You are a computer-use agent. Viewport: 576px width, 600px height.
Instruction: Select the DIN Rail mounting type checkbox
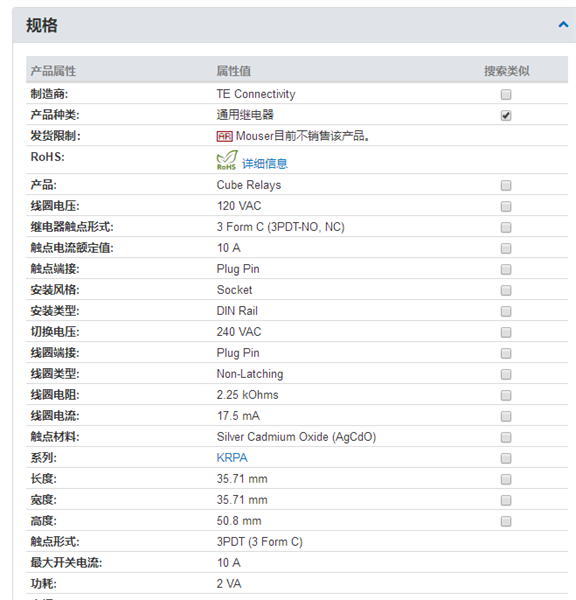click(x=506, y=311)
